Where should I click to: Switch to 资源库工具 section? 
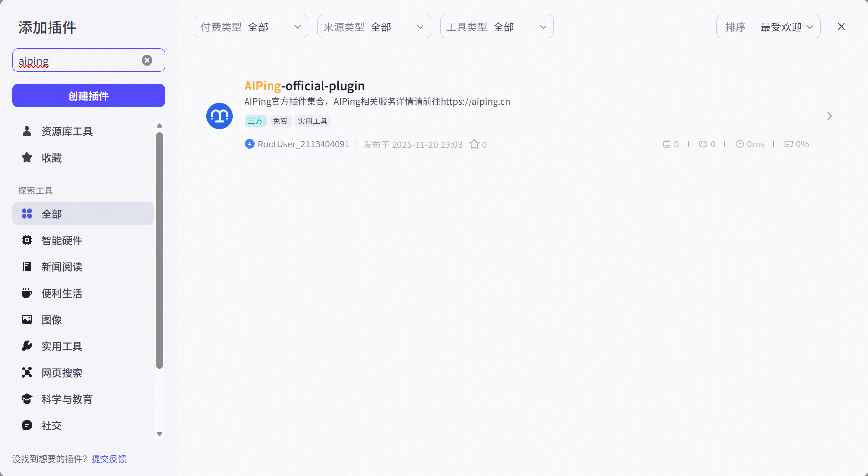click(67, 131)
